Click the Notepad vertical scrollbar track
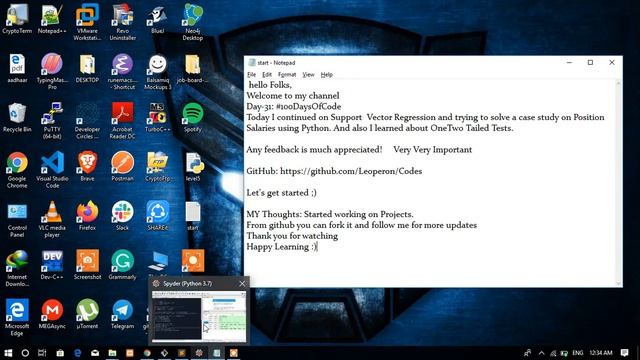The height and width of the screenshot is (360, 640). click(x=619, y=182)
